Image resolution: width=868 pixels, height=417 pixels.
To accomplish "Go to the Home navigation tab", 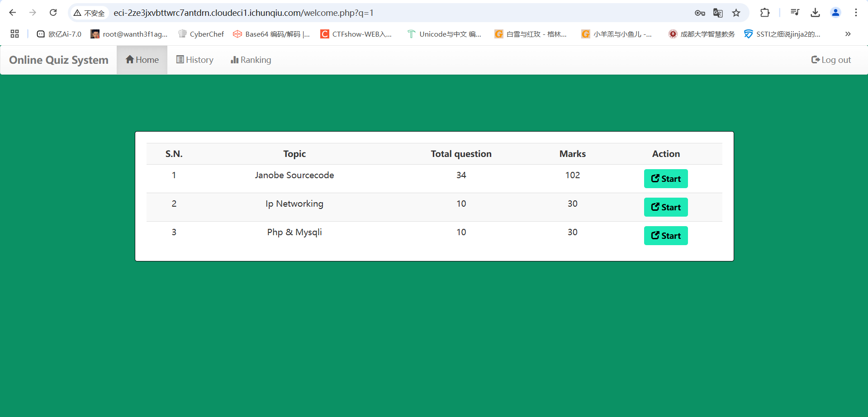I will point(142,60).
